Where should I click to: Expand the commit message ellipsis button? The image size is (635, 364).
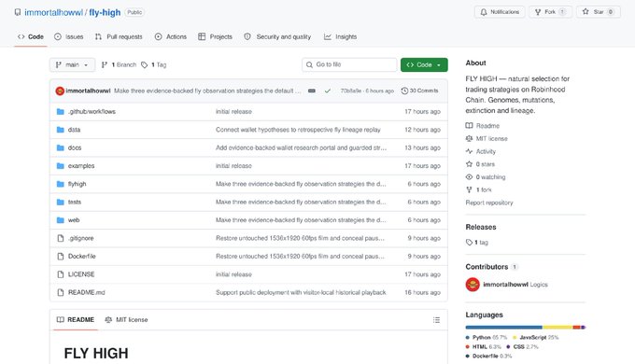pyautogui.click(x=311, y=91)
